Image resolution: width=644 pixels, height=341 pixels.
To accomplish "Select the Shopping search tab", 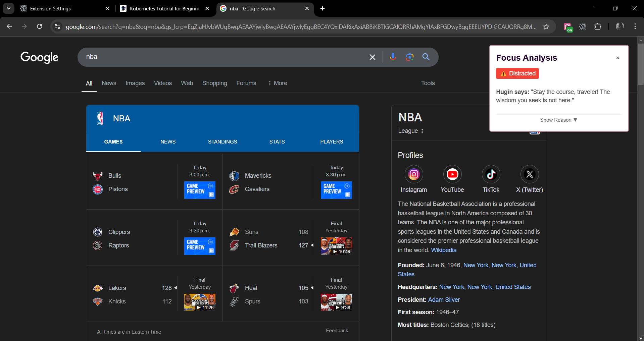I will click(x=214, y=83).
